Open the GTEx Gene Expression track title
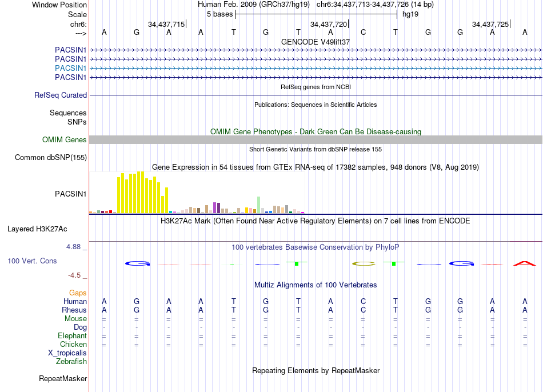The width and height of the screenshot is (543, 392). (x=316, y=167)
